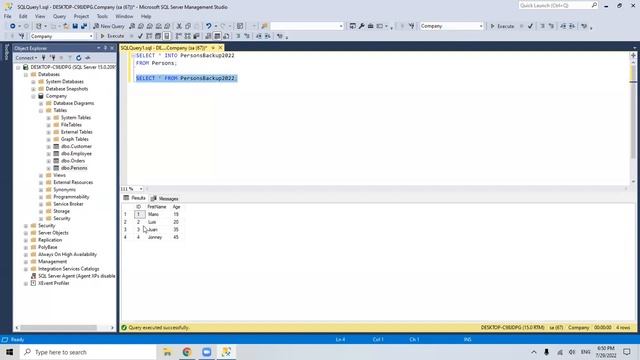Click the Save All icon in the toolbar
640x360 pixels.
pos(84,26)
